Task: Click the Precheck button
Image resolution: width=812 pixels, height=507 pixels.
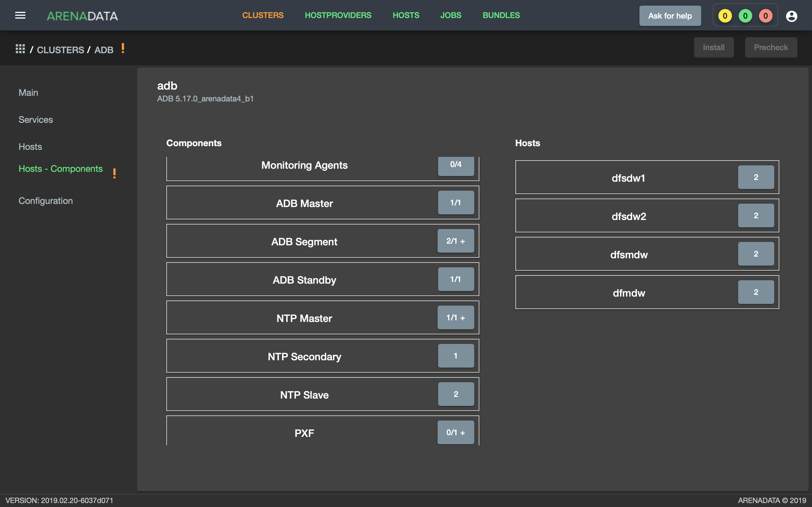Action: click(x=771, y=47)
